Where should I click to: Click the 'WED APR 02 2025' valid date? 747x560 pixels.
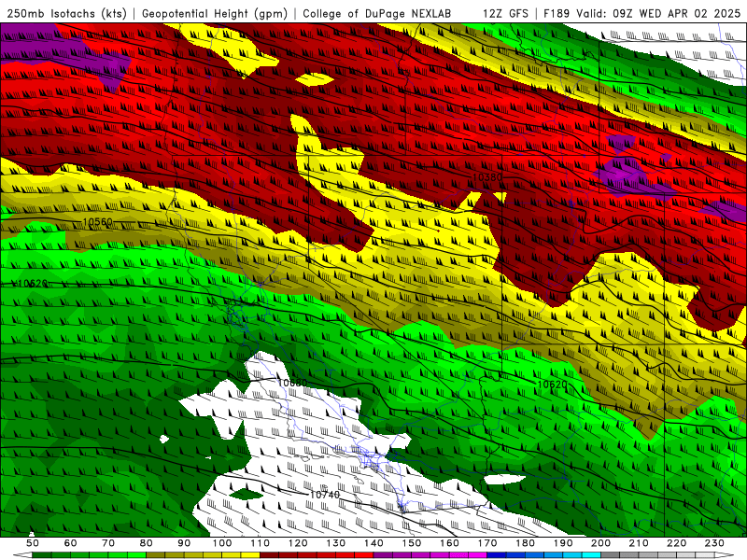690,14
